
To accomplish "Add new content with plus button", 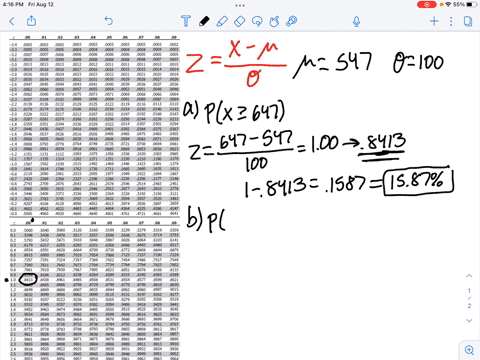I will click(434, 21).
